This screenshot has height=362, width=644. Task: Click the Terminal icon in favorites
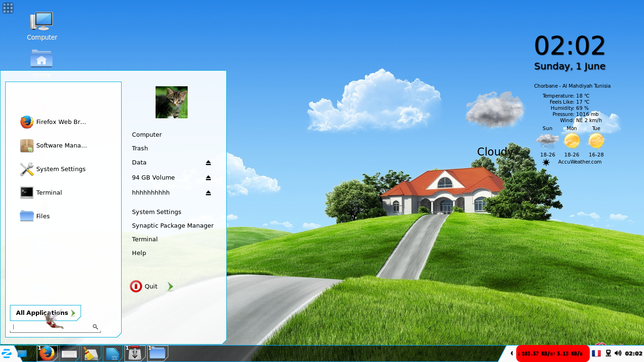27,192
